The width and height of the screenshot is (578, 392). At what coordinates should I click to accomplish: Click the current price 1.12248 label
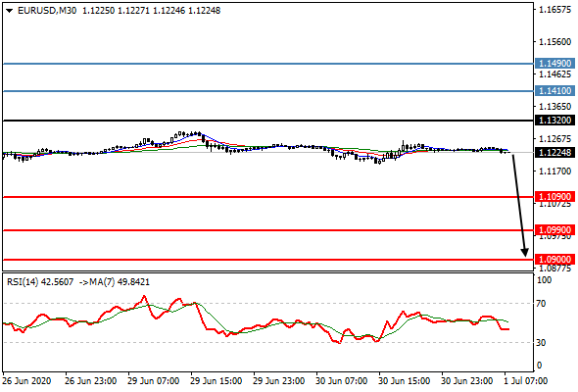[x=554, y=152]
